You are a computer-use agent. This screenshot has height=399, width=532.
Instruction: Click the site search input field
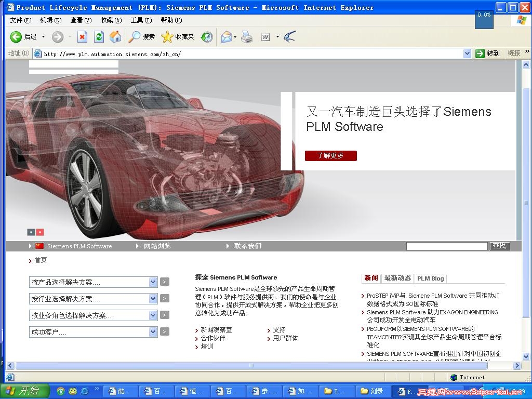pos(447,246)
